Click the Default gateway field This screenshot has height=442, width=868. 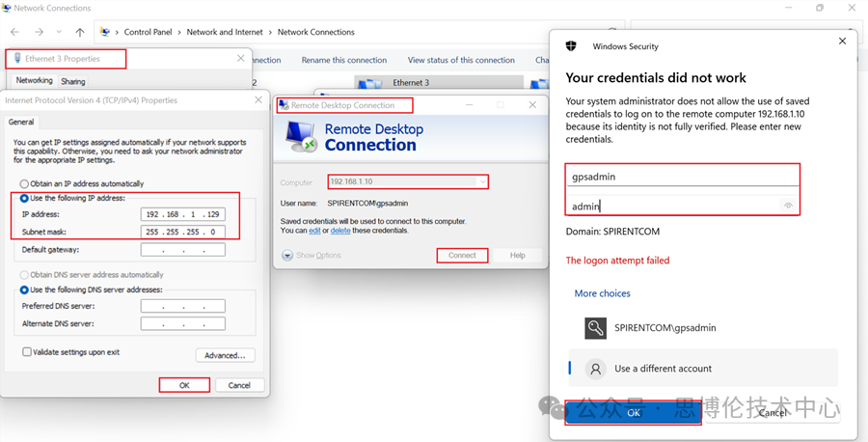click(182, 250)
